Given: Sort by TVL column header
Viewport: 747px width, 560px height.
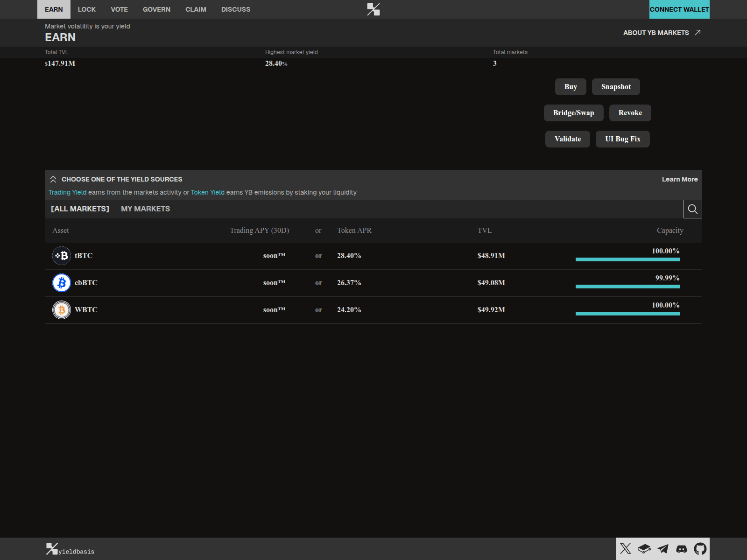Looking at the screenshot, I should click(485, 231).
